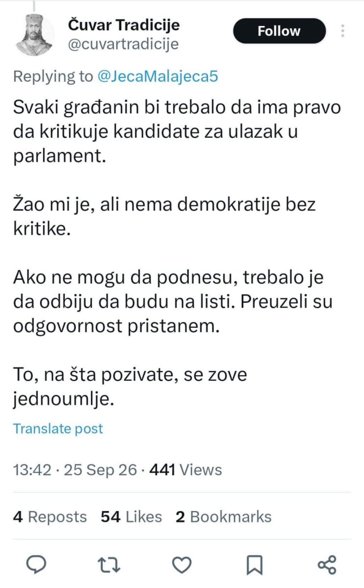Screen dimensions: 364x588
Task: Tap the repost arrows icon
Action: (109, 565)
